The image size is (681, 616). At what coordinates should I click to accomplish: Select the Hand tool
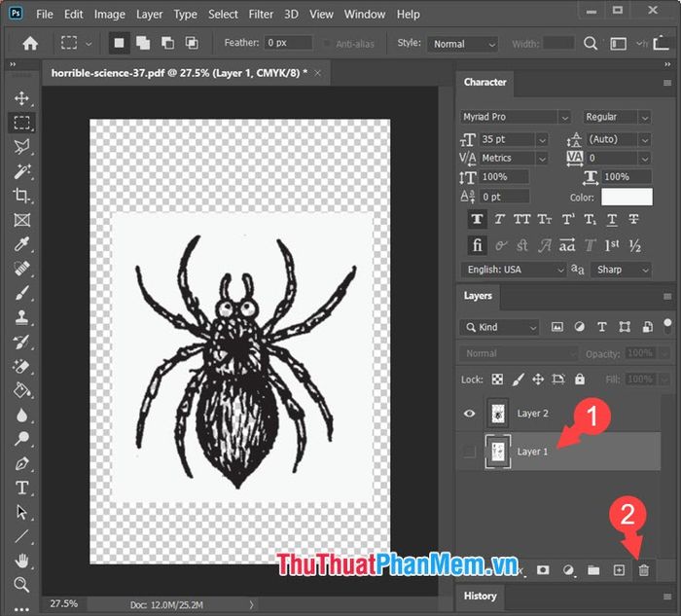(x=21, y=561)
